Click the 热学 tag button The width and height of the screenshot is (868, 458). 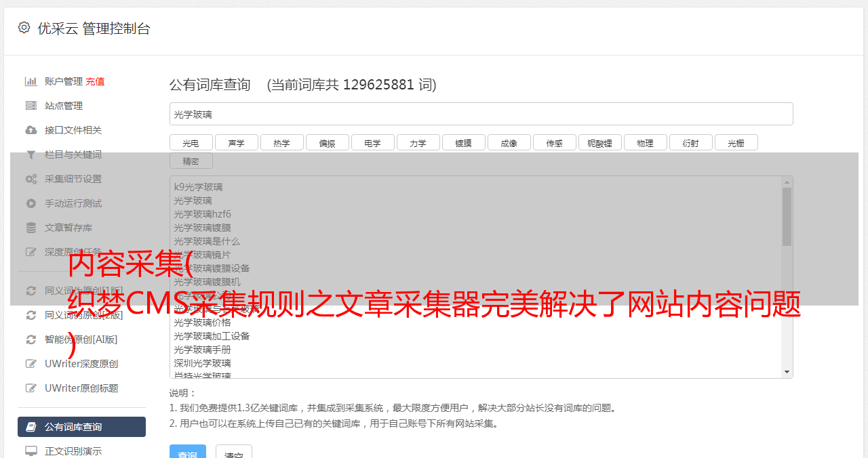(281, 142)
